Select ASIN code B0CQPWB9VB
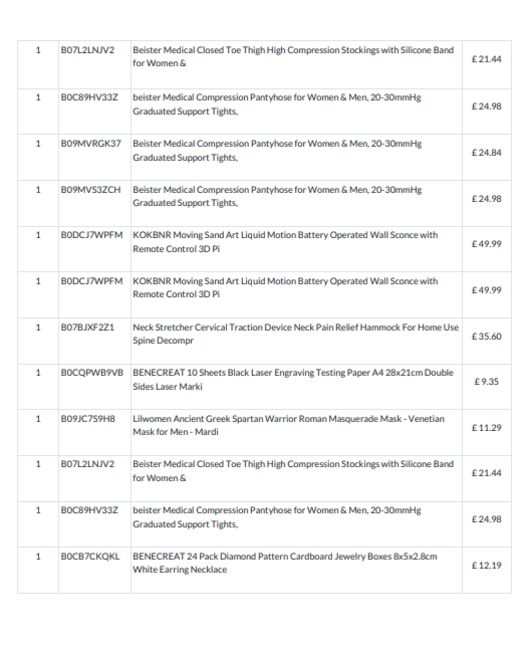Viewport: 524px width, 650px height. pos(92,373)
